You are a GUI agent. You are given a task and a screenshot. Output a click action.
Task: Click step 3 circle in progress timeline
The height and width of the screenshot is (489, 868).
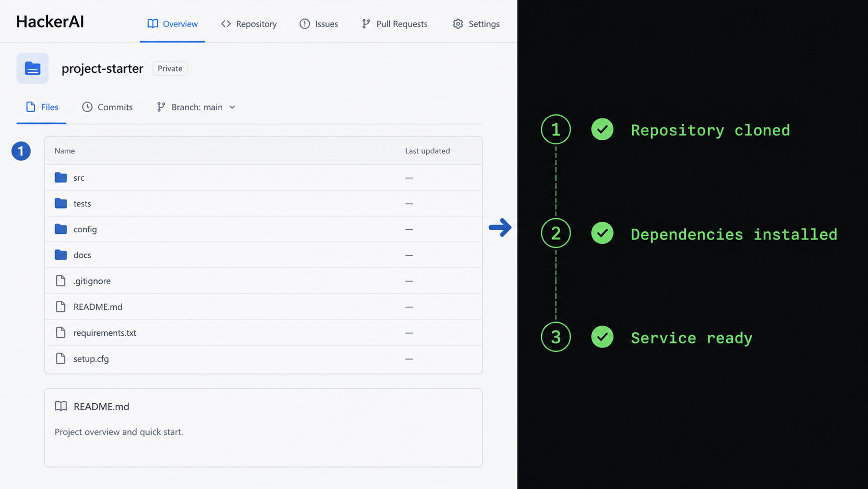click(x=555, y=337)
